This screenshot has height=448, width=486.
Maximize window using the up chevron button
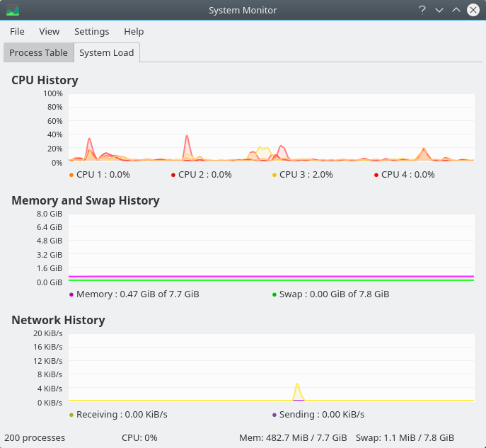[x=456, y=10]
